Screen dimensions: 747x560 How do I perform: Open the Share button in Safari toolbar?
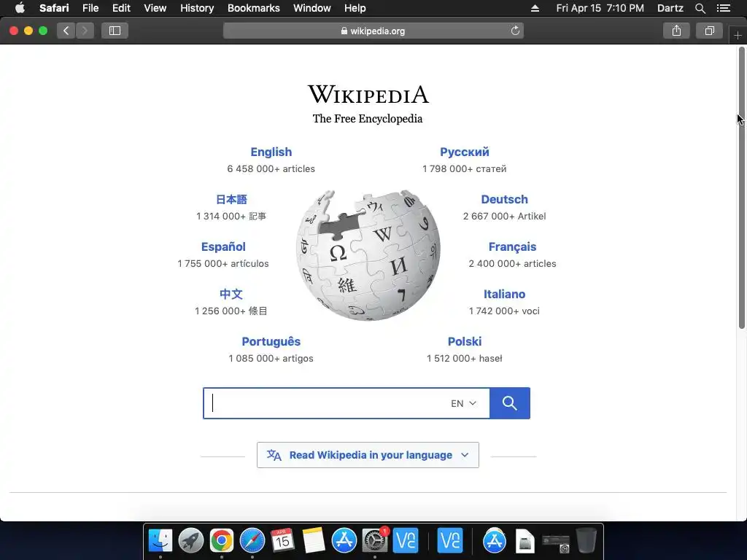[676, 31]
